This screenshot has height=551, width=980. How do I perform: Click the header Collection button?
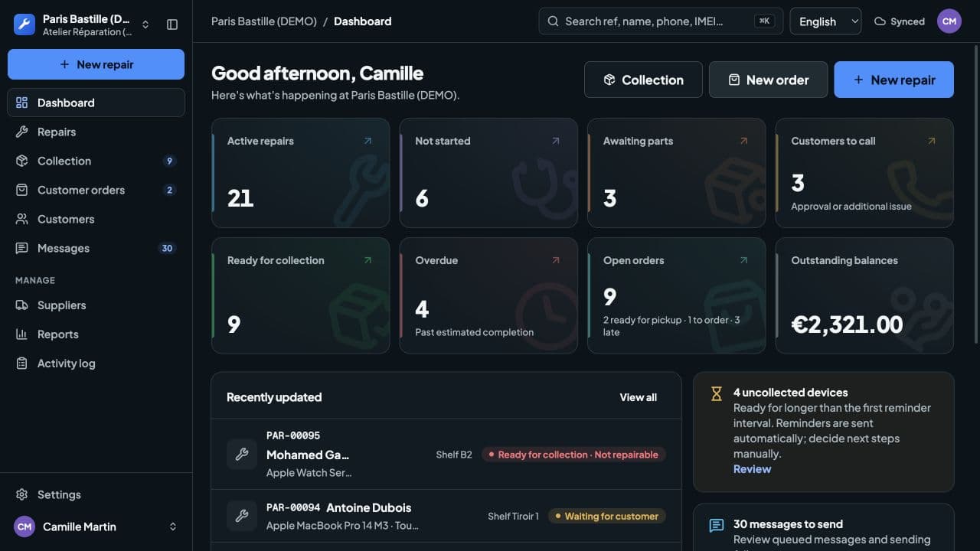[x=643, y=80]
